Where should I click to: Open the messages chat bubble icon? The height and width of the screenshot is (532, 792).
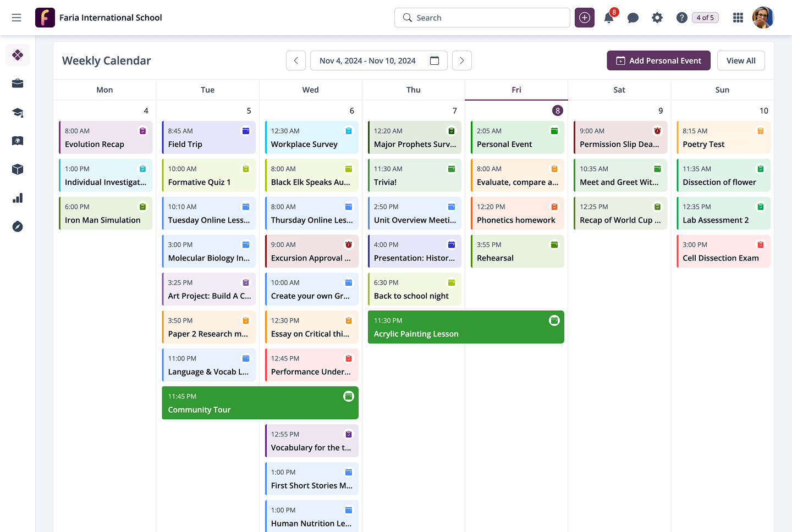tap(633, 18)
